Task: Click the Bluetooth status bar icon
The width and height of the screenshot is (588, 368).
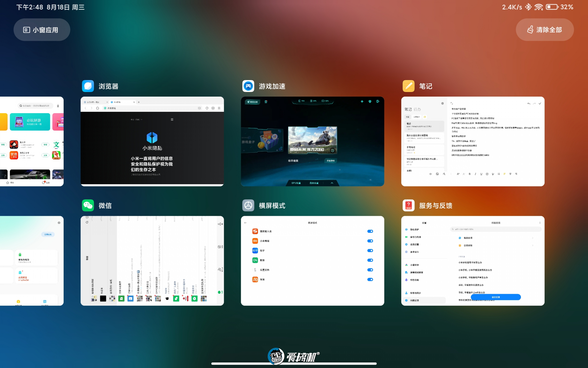Action: (x=528, y=7)
